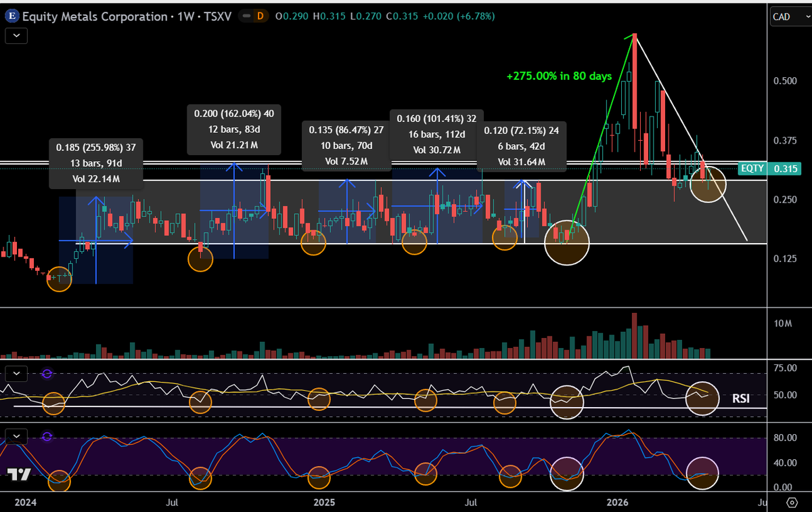Click the Equity Metals 'E' symbol logo
Image resolution: width=812 pixels, height=512 pixels.
(12, 16)
